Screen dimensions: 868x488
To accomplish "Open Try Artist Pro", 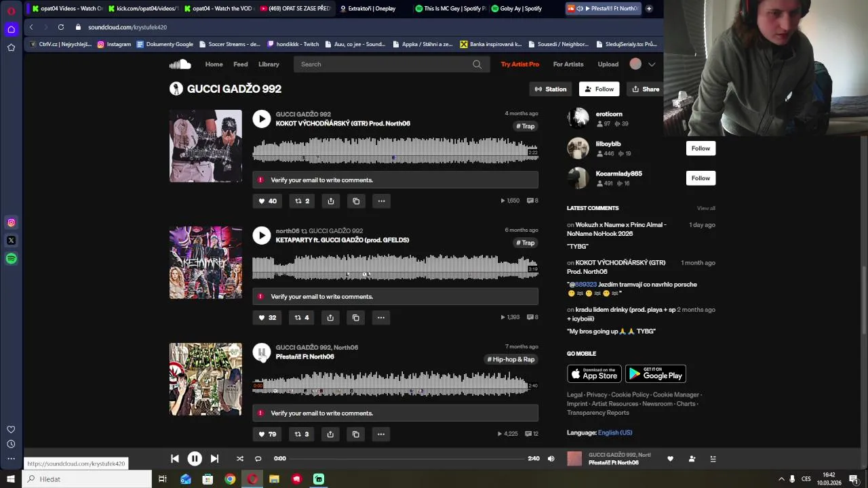I will (x=520, y=64).
